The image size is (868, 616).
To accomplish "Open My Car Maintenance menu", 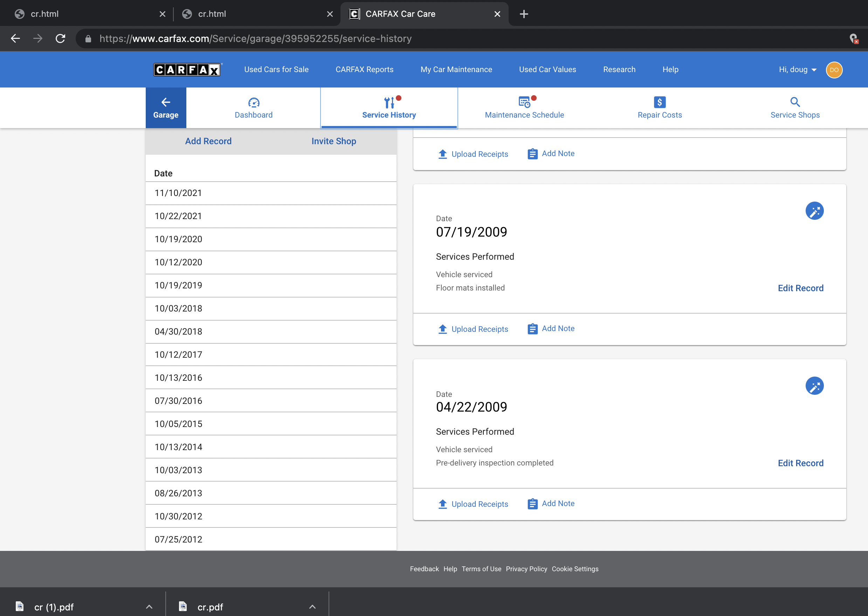I will click(456, 70).
